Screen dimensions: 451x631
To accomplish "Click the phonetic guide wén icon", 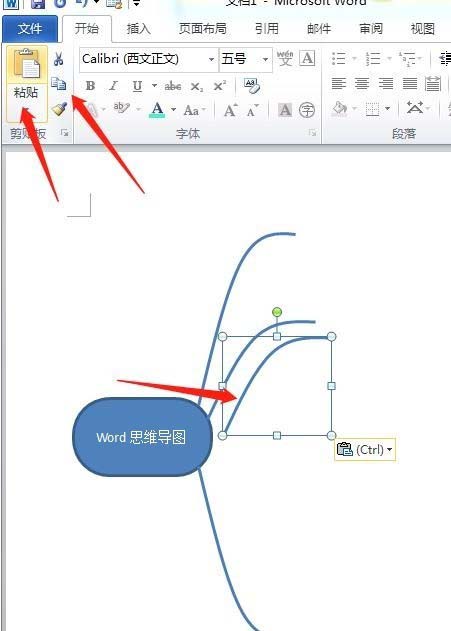I will (x=285, y=59).
